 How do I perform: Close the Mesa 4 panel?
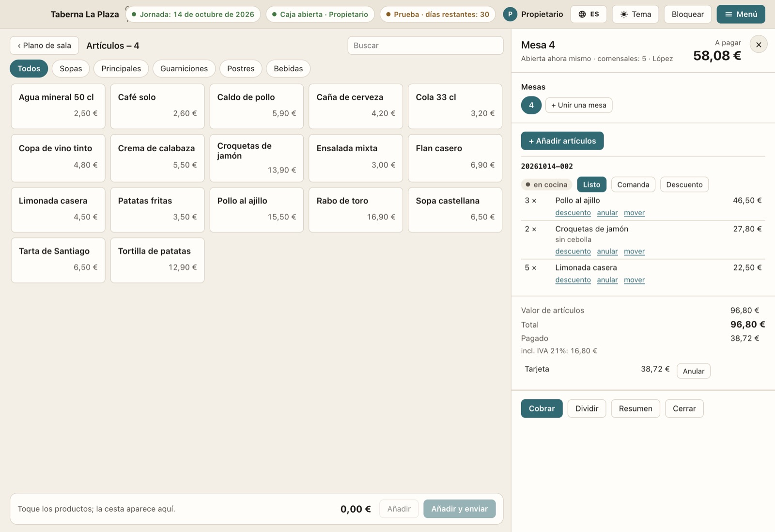click(x=759, y=45)
